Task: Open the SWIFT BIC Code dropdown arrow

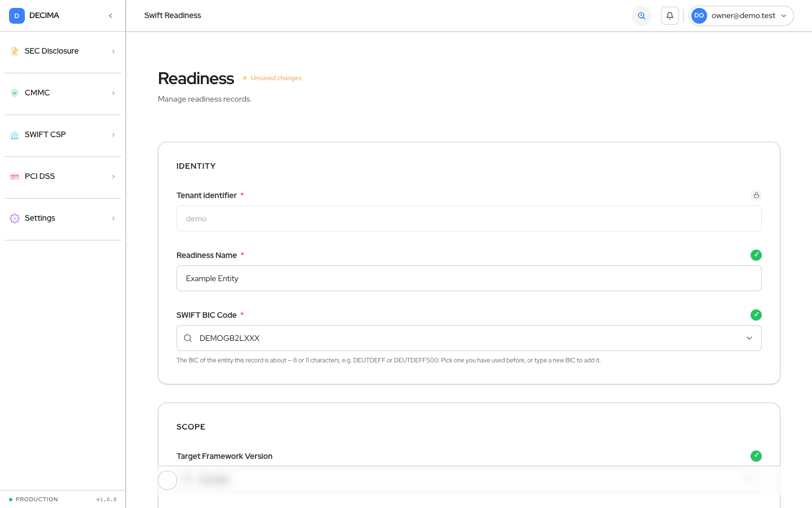Action: pos(749,338)
